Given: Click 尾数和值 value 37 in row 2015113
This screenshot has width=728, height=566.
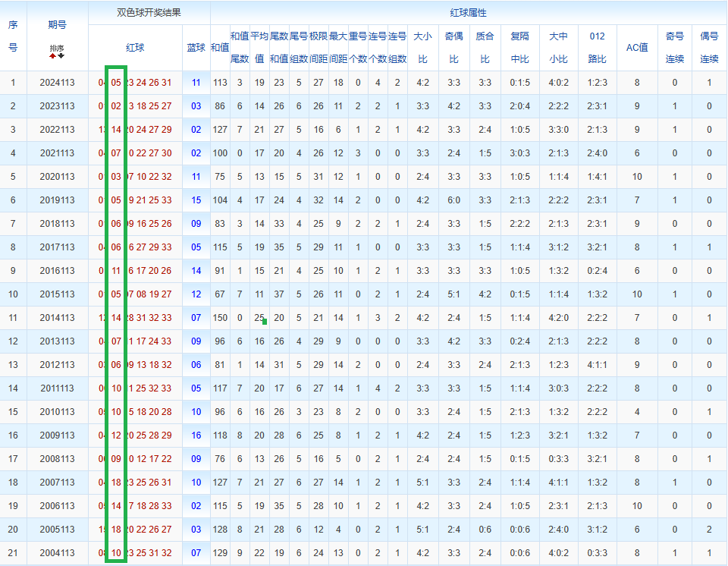Looking at the screenshot, I should coord(279,294).
